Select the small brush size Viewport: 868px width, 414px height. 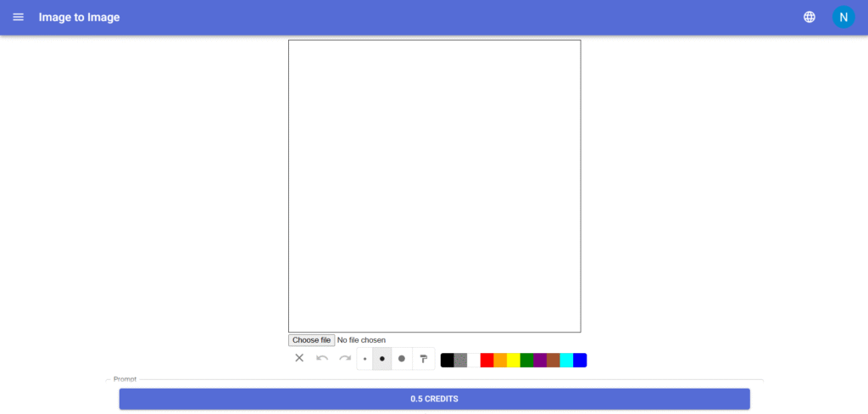point(365,359)
